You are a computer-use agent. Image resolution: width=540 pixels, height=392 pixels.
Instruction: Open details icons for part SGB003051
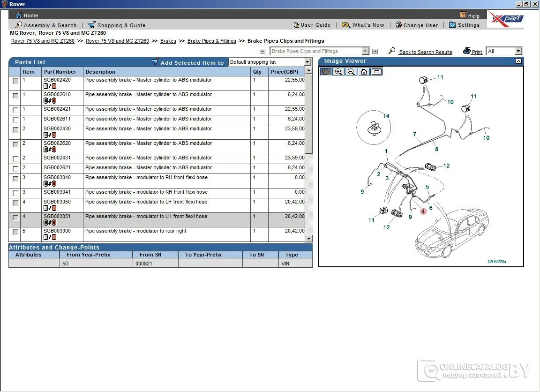pyautogui.click(x=50, y=223)
